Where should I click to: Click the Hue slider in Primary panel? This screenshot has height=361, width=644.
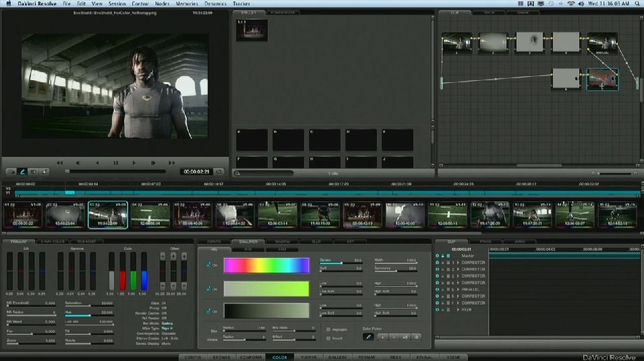point(89,315)
